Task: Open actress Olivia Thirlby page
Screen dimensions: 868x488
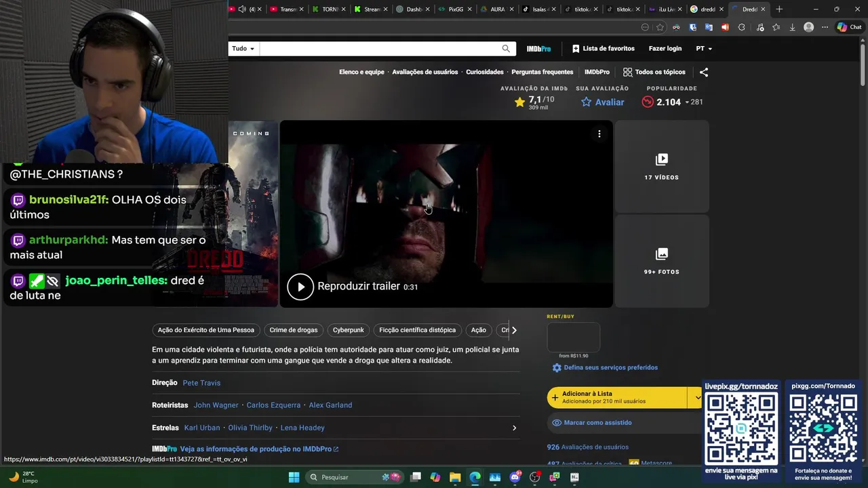Action: tap(250, 428)
